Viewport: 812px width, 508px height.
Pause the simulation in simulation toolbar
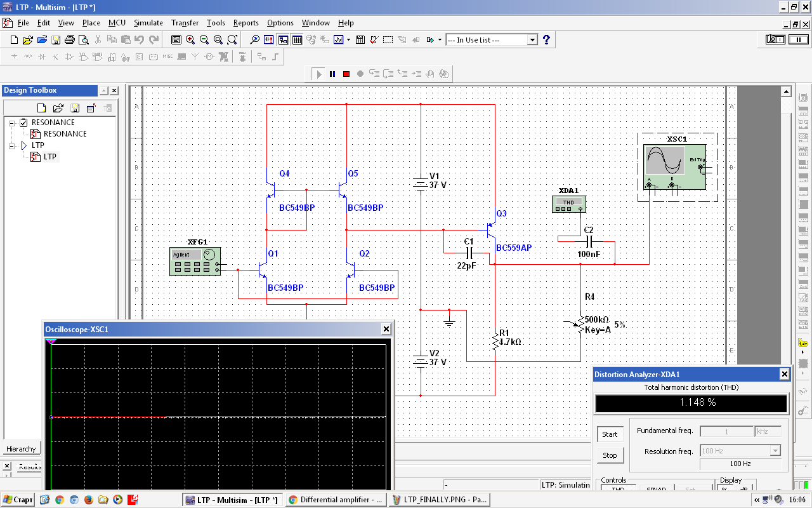pyautogui.click(x=332, y=74)
